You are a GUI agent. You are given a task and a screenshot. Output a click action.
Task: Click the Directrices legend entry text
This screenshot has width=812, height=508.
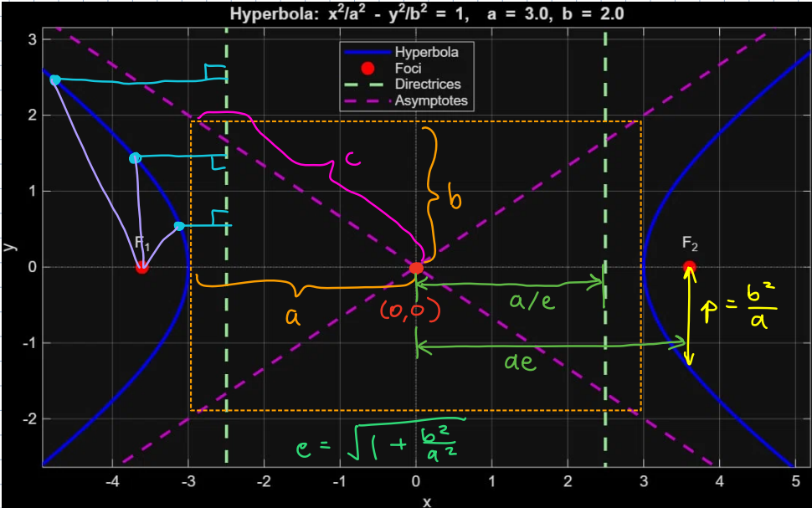[428, 85]
